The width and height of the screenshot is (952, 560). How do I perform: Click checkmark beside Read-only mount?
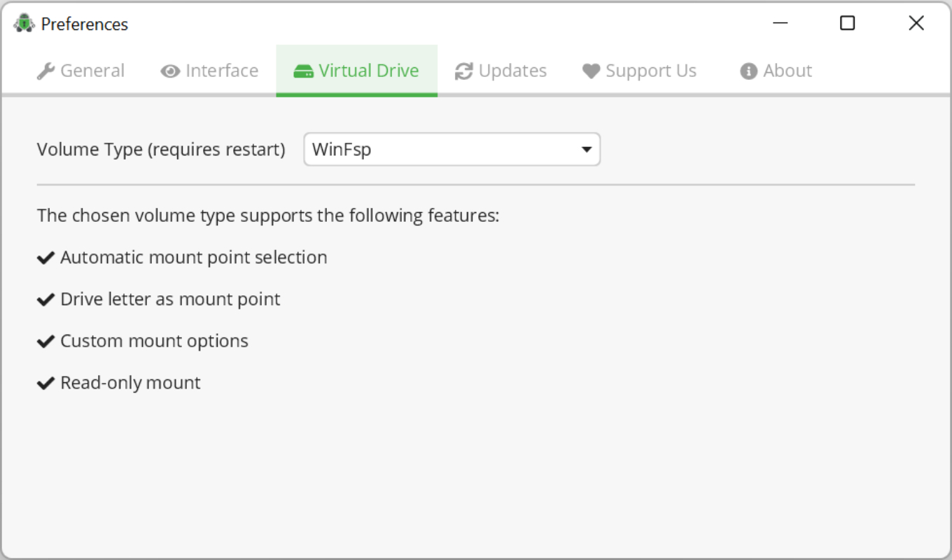45,383
